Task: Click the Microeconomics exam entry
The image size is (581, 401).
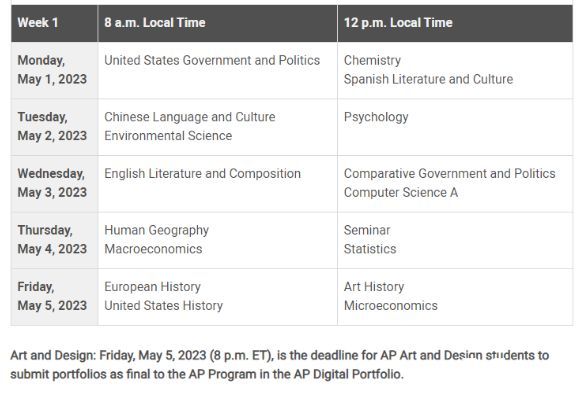Action: (x=391, y=306)
